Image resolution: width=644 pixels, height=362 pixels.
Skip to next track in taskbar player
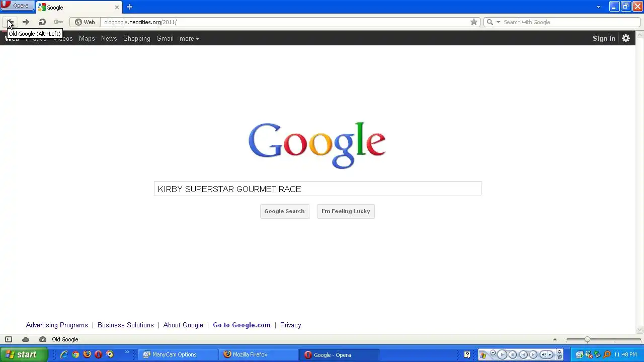pyautogui.click(x=533, y=354)
